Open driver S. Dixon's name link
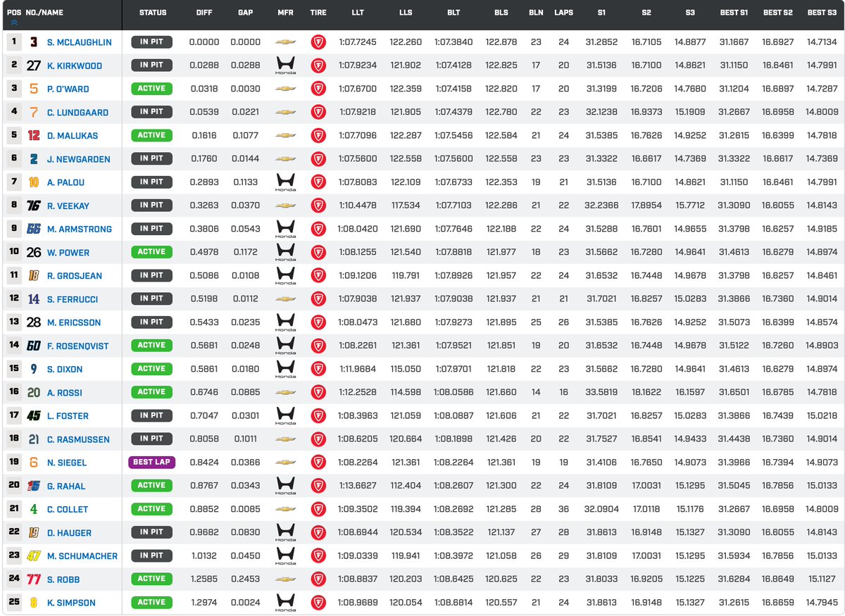Screen dimensions: 845x616 (65, 370)
